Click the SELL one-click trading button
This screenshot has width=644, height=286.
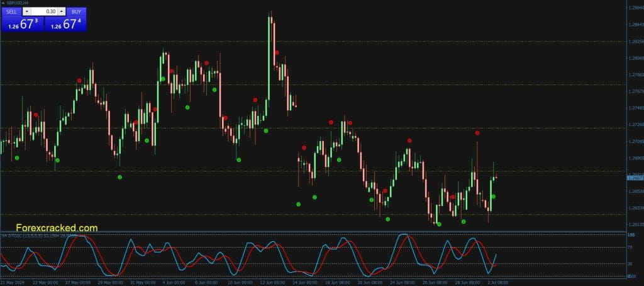coord(11,11)
